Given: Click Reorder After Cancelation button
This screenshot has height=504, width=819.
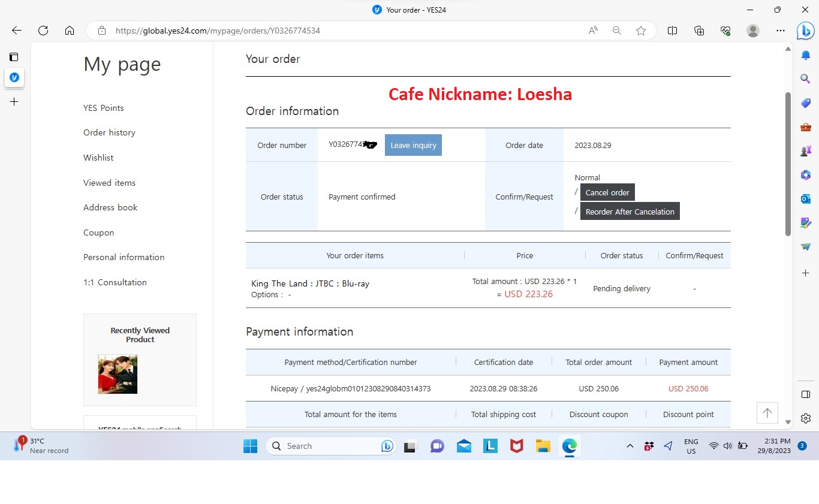Looking at the screenshot, I should (630, 212).
